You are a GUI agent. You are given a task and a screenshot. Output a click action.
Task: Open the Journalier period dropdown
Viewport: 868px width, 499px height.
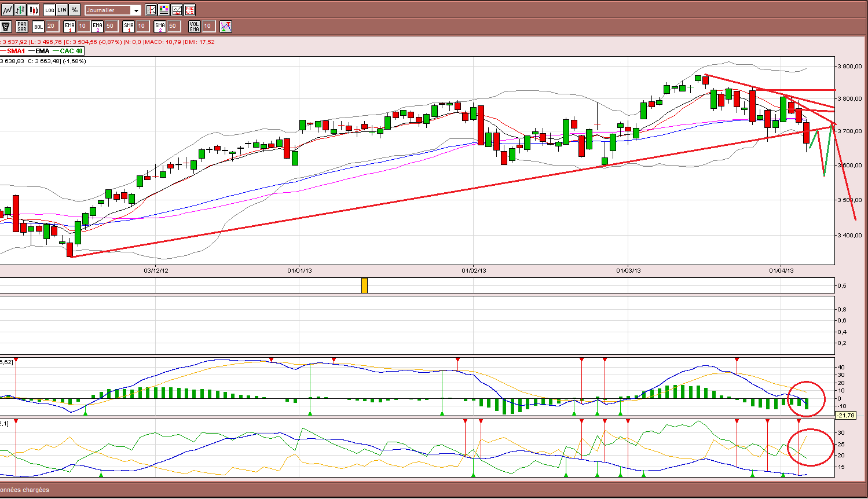(x=113, y=10)
